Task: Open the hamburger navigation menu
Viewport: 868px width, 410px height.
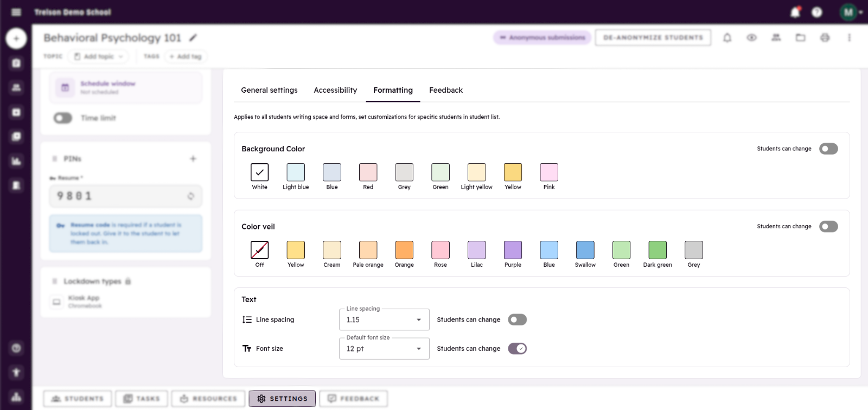Action: (x=16, y=12)
